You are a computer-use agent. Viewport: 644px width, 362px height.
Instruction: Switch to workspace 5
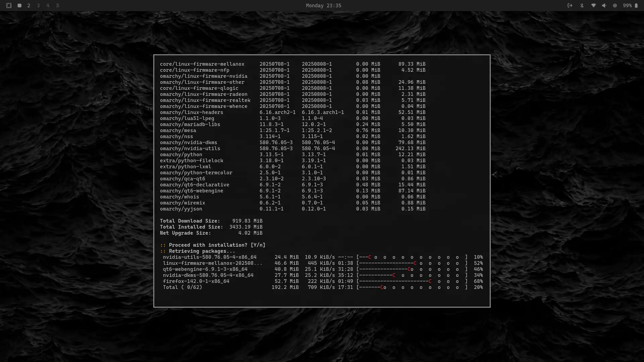58,5
